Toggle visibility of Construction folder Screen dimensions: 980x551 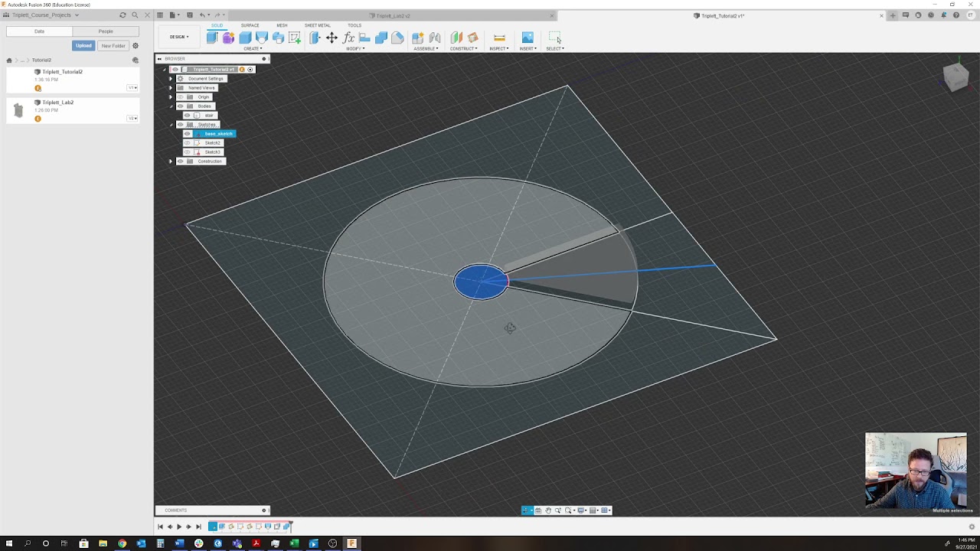click(x=180, y=161)
